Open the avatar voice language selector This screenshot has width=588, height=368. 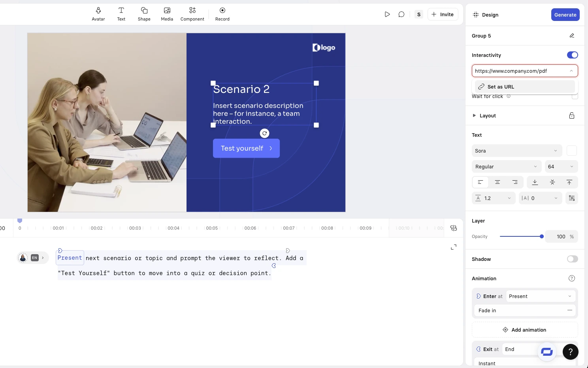pos(33,258)
